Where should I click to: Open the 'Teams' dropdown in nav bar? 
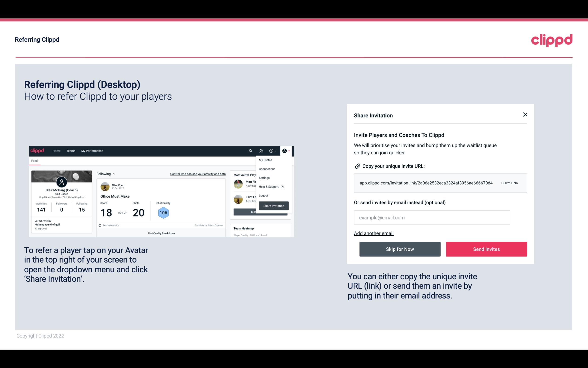(x=70, y=151)
